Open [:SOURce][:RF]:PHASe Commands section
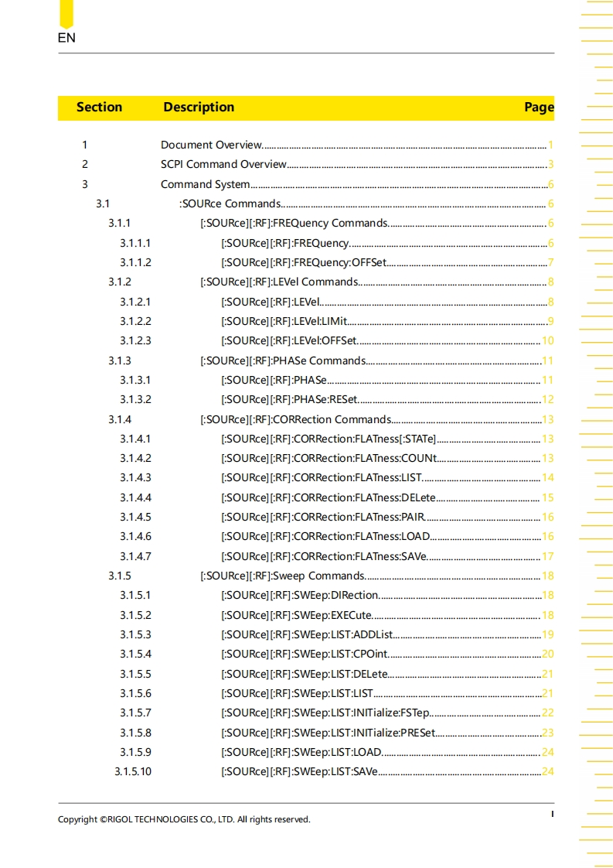Image resolution: width=613 pixels, height=868 pixels. click(282, 361)
